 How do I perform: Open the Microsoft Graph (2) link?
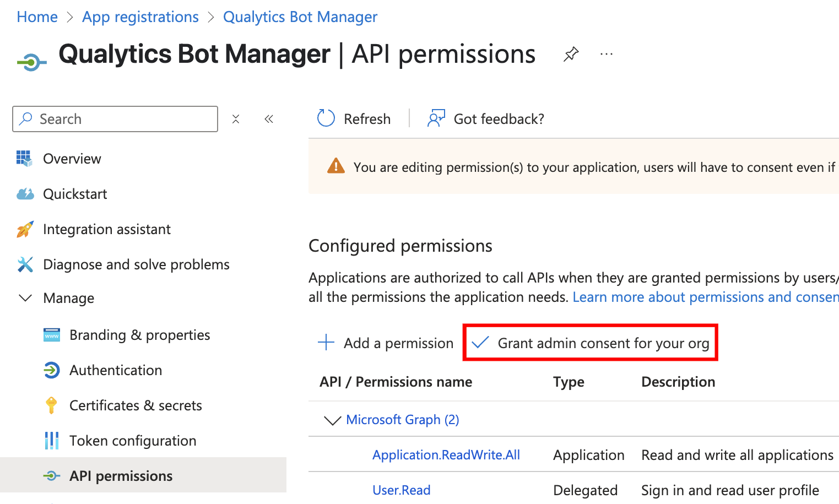(403, 420)
